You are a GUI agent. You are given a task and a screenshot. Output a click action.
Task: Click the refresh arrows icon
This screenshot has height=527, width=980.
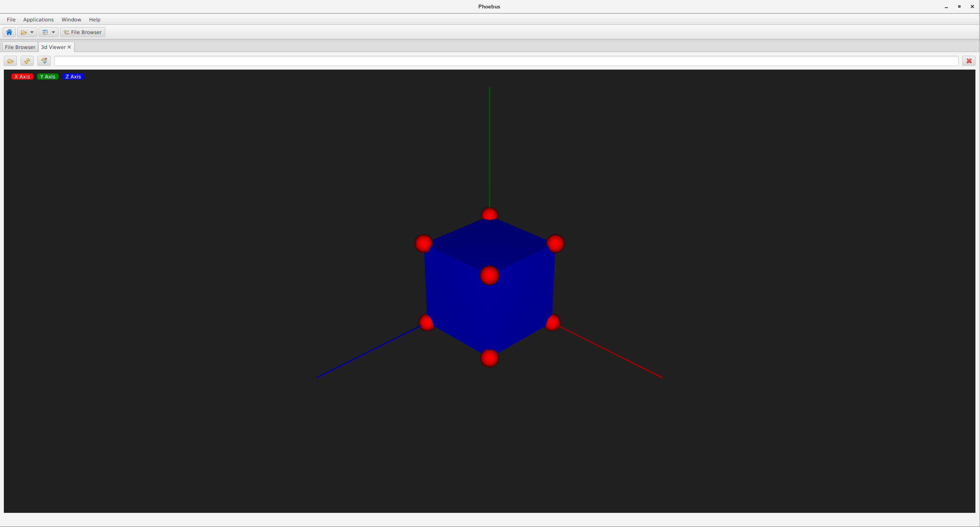27,61
